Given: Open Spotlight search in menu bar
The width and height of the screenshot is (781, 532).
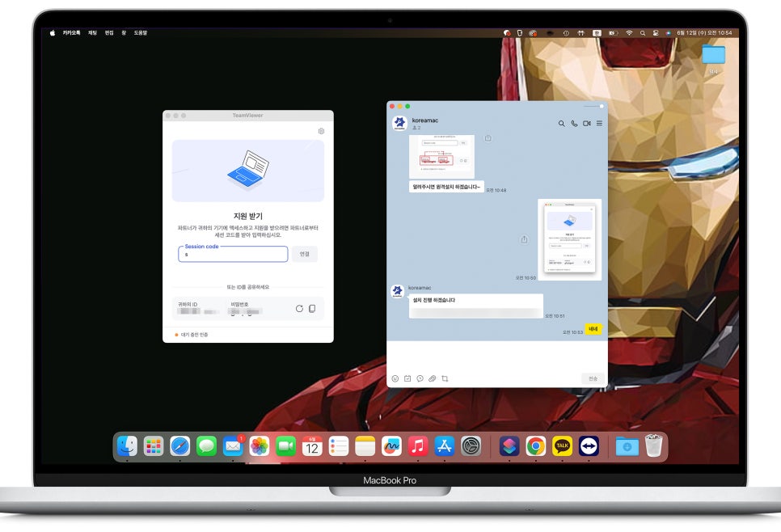Looking at the screenshot, I should 643,33.
